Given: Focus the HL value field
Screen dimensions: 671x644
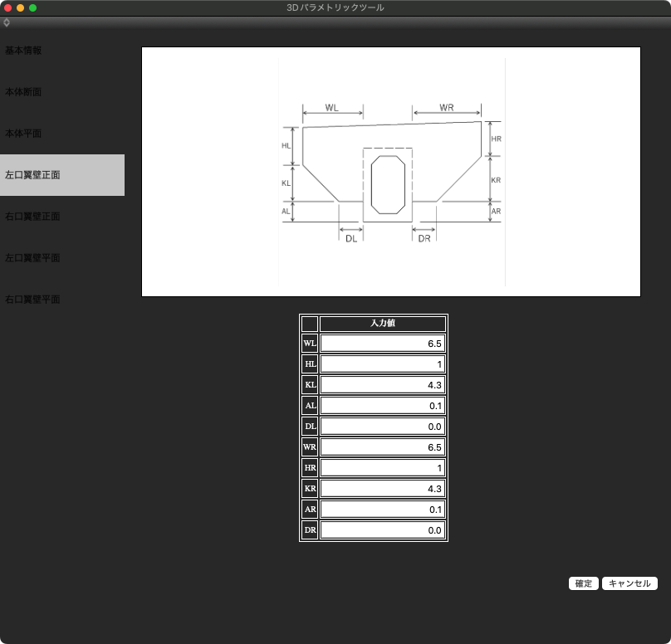Looking at the screenshot, I should [x=383, y=364].
